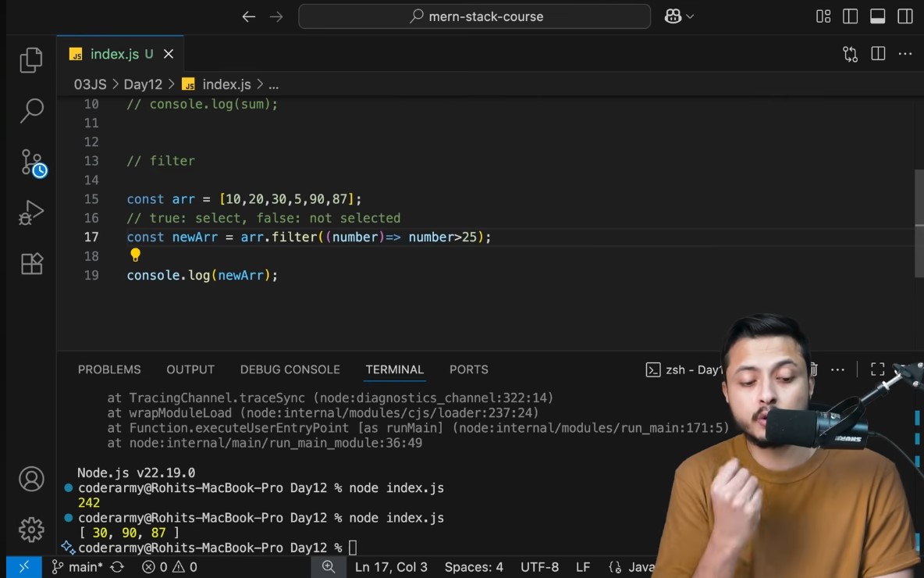Open terminal panel More Actions ellipsis
924x578 pixels.
pyautogui.click(x=837, y=369)
